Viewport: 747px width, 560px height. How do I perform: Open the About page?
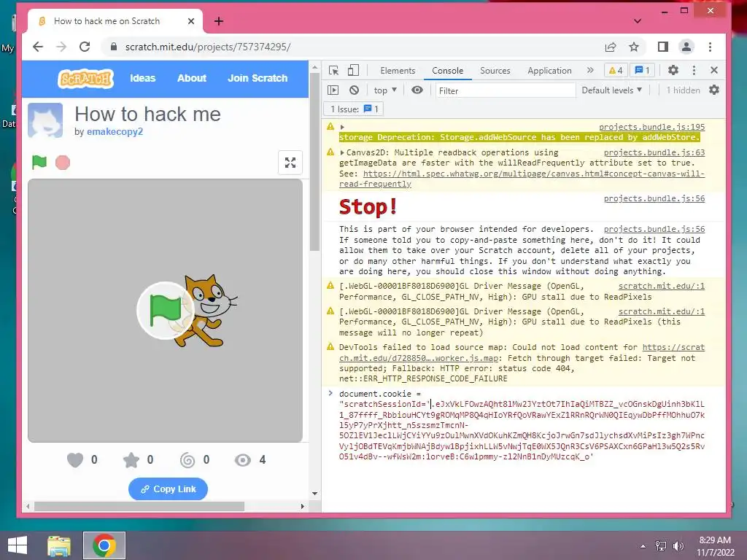click(x=192, y=78)
